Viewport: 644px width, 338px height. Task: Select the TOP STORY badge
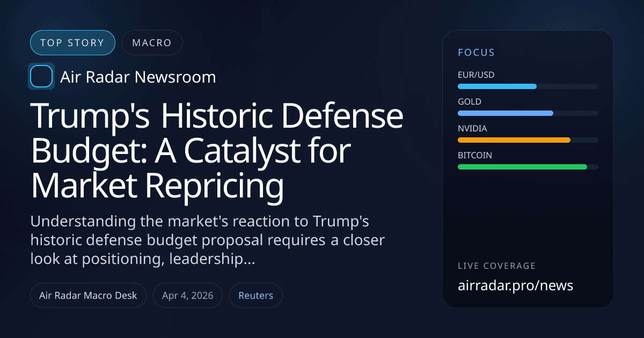point(72,42)
